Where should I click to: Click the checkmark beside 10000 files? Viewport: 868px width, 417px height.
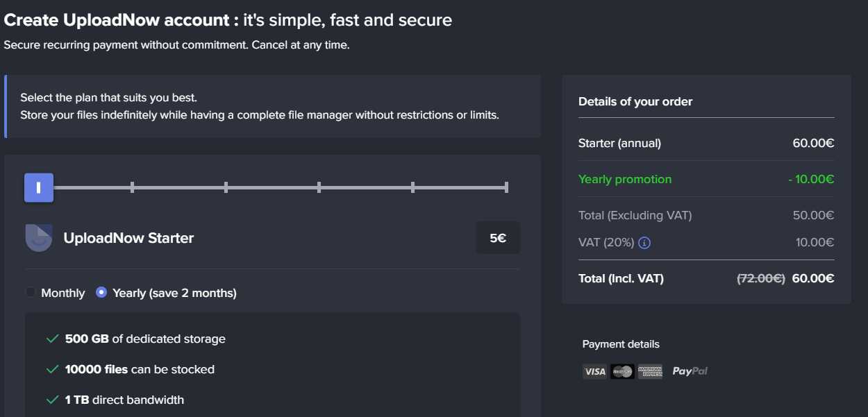click(51, 369)
